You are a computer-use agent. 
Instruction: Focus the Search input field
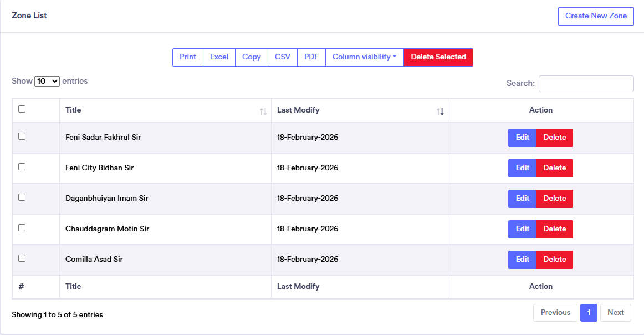(586, 84)
